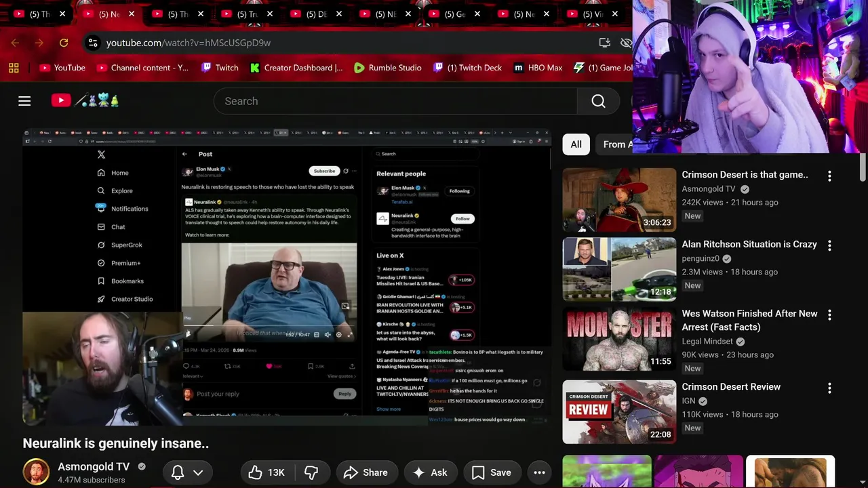Close the (5) Tru browser tab
Viewport: 868px width, 488px height.
pos(270,14)
